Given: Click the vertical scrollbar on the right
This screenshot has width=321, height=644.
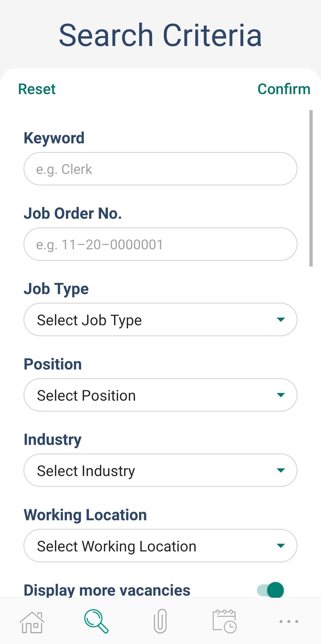Looking at the screenshot, I should point(311,188).
